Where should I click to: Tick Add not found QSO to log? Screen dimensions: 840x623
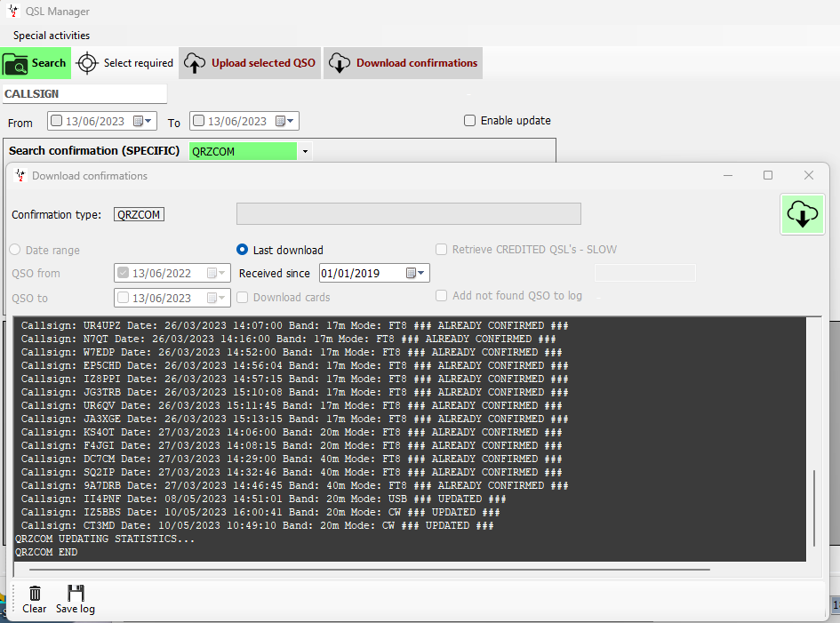(442, 296)
